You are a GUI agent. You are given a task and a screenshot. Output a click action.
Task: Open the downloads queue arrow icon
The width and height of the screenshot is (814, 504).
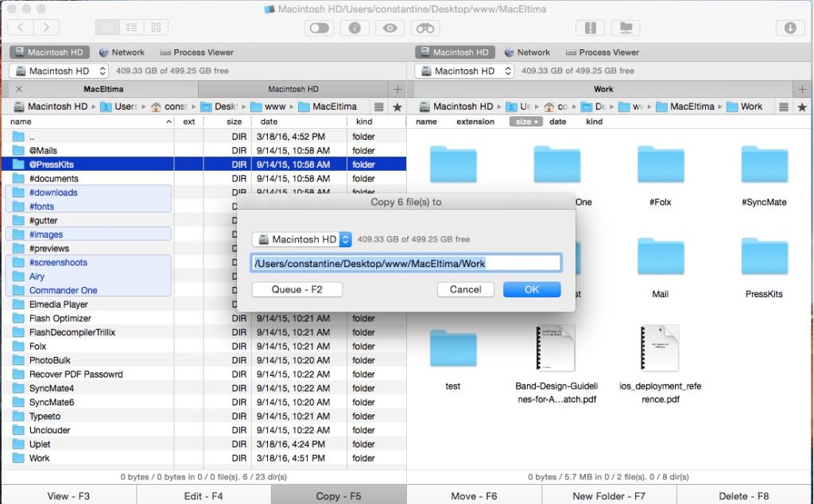point(790,28)
